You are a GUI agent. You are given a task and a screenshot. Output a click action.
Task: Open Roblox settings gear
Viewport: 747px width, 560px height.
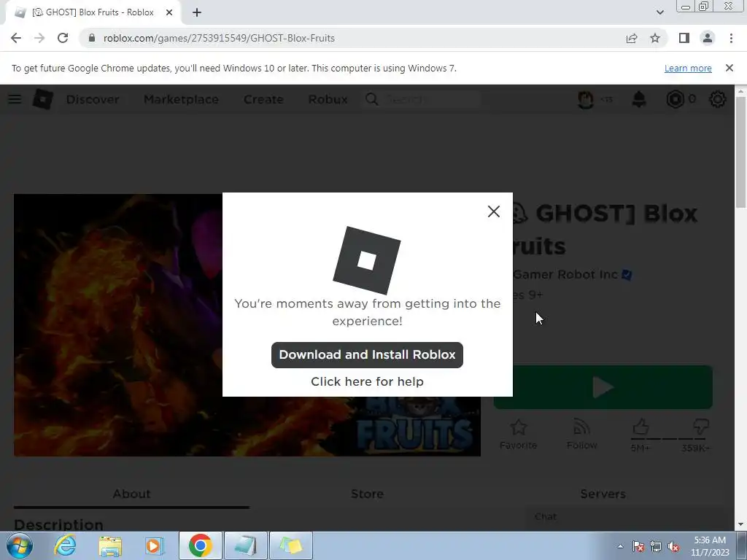(x=718, y=99)
